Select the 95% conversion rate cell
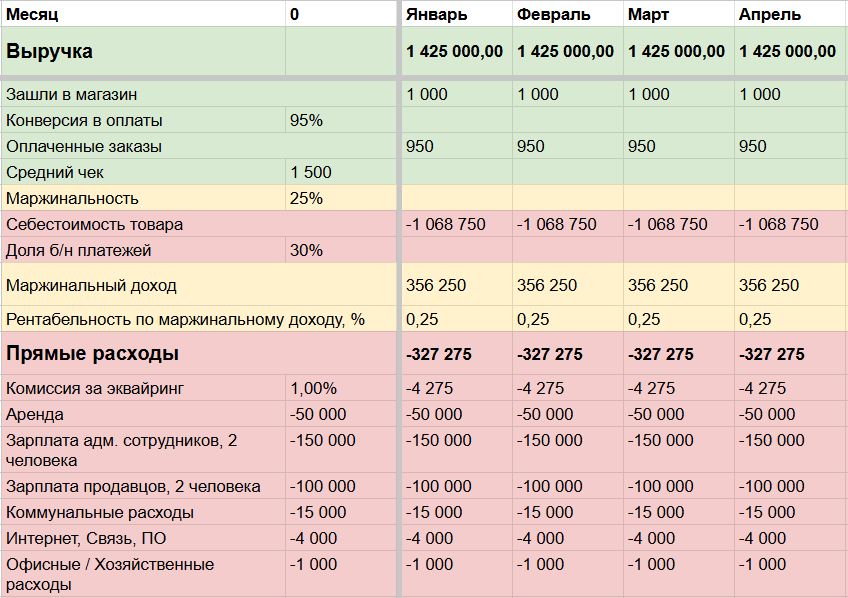This screenshot has height=598, width=848. (340, 120)
